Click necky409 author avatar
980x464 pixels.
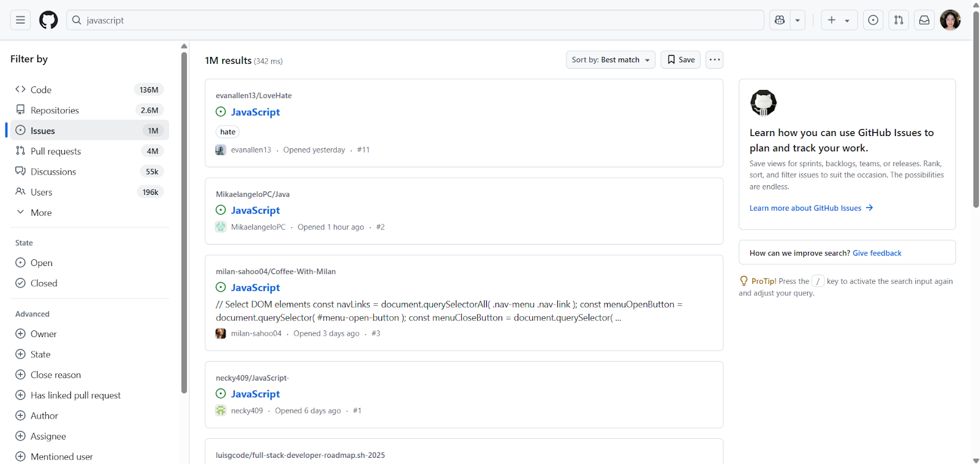tap(221, 411)
